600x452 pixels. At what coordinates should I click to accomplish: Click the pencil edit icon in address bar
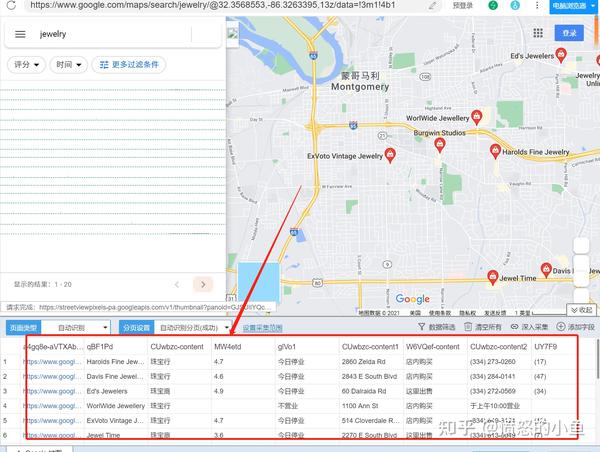[x=432, y=5]
